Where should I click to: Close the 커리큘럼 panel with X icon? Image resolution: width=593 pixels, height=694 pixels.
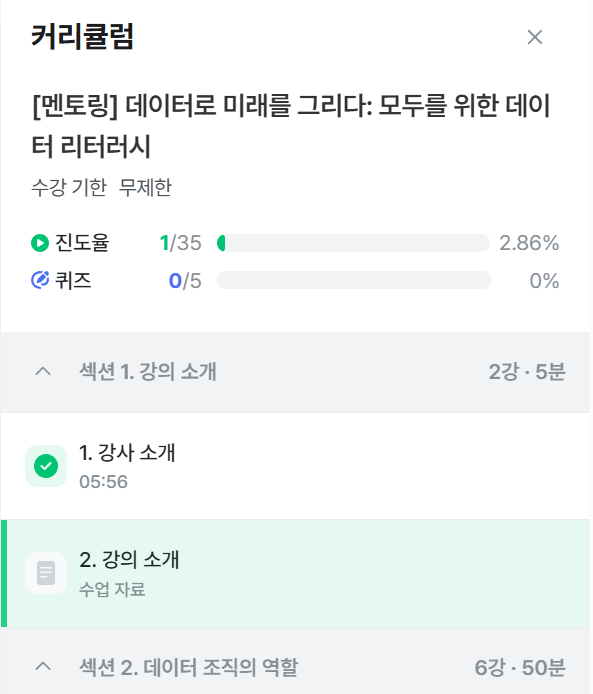click(x=535, y=37)
